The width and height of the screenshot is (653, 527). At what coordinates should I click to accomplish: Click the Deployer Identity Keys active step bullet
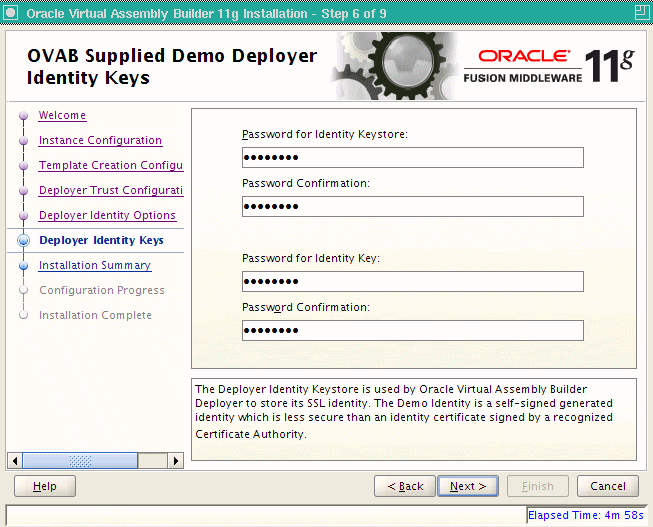24,240
